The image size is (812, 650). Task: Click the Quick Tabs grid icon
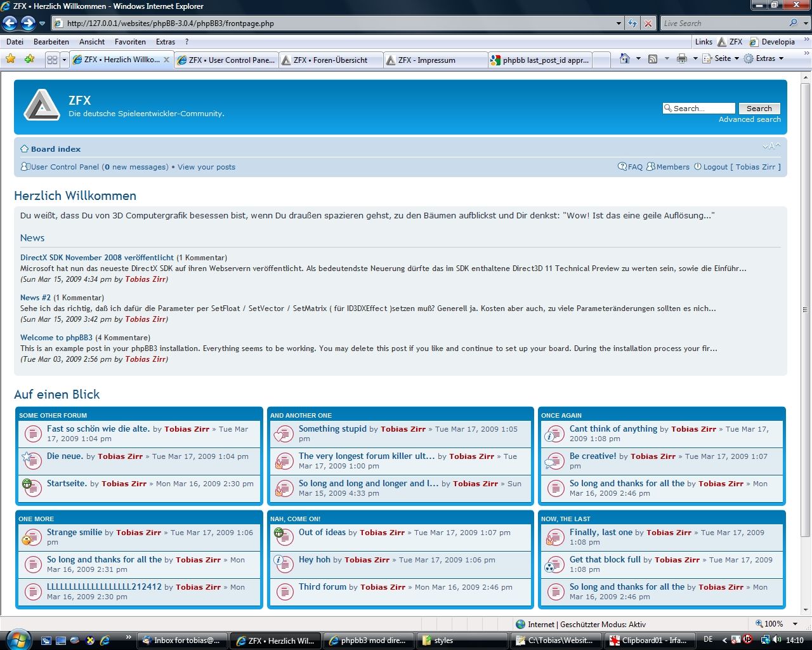tap(52, 60)
